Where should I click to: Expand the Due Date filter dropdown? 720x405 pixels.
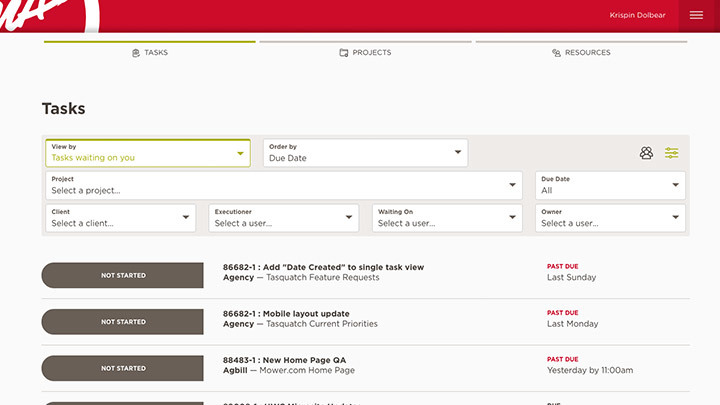point(610,185)
